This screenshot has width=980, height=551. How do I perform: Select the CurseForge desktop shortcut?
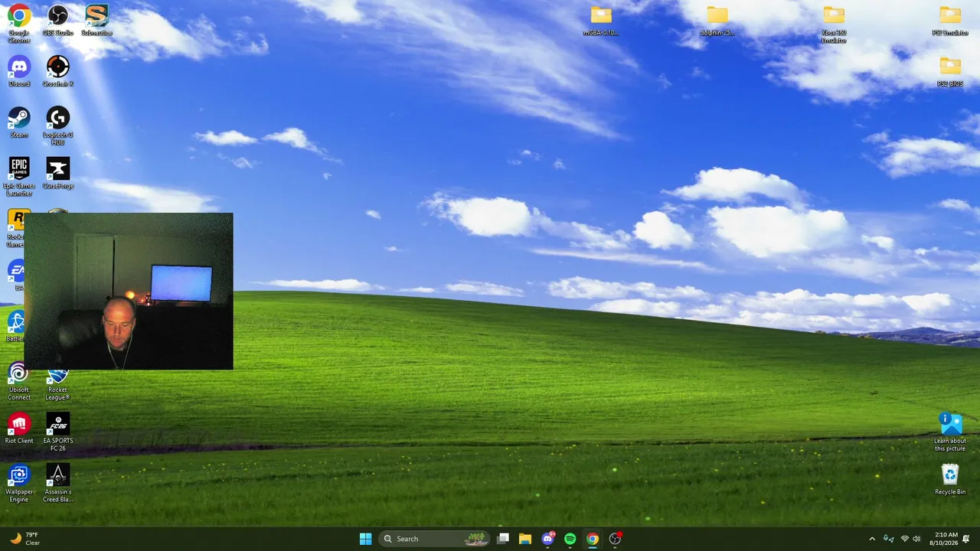coord(58,174)
